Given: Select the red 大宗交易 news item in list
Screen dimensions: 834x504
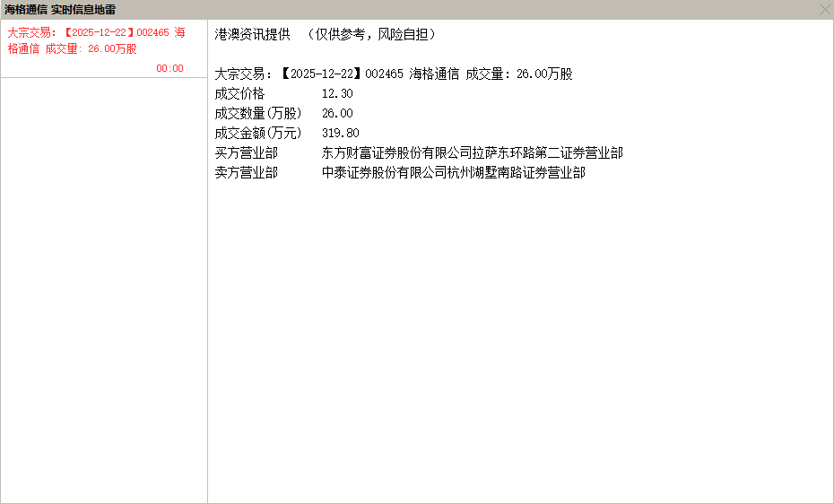Looking at the screenshot, I should point(104,49).
